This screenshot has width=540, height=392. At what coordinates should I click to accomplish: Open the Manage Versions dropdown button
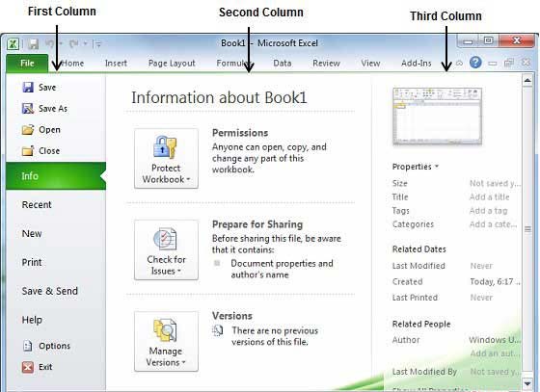(166, 341)
